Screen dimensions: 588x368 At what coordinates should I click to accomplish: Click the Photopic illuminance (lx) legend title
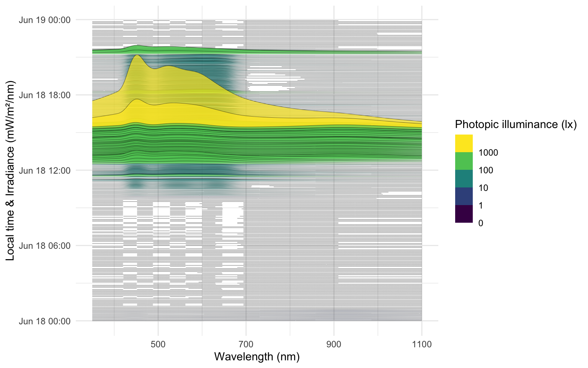pyautogui.click(x=516, y=124)
